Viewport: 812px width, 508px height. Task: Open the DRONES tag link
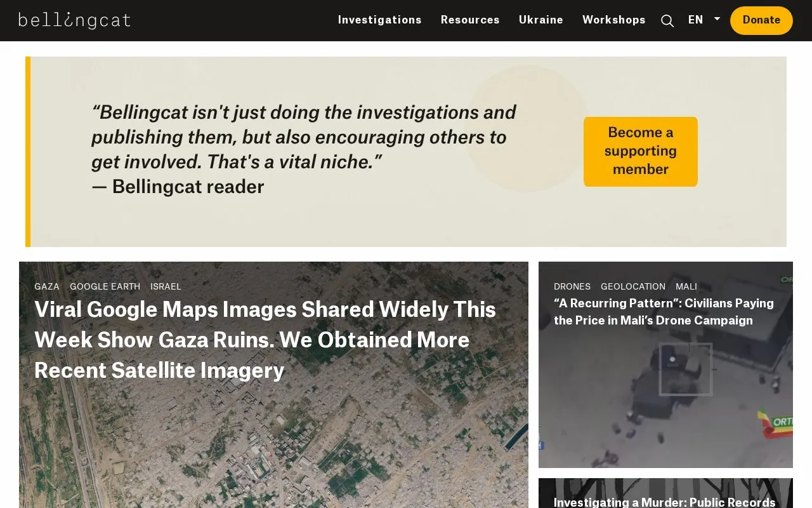coord(572,286)
